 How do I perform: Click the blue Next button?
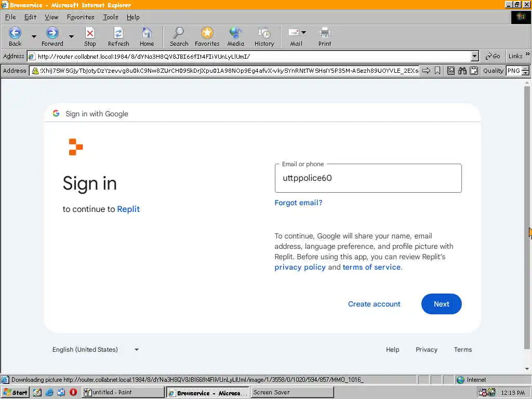pyautogui.click(x=442, y=304)
